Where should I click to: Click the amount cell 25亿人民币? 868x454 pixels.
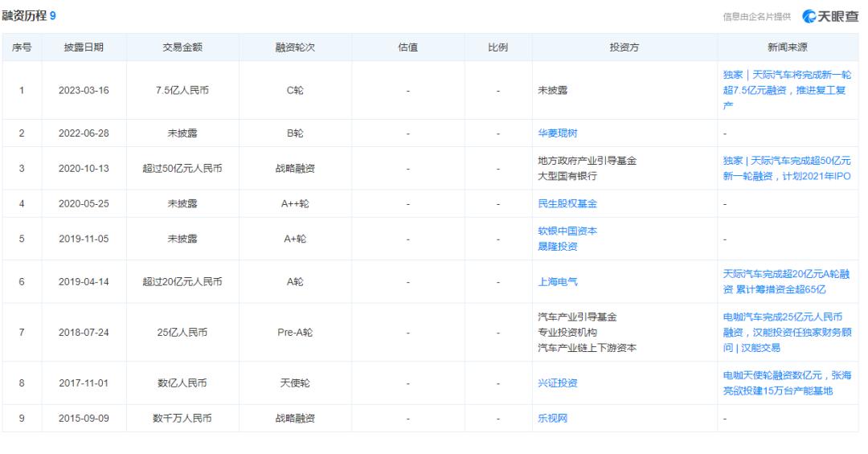point(182,332)
